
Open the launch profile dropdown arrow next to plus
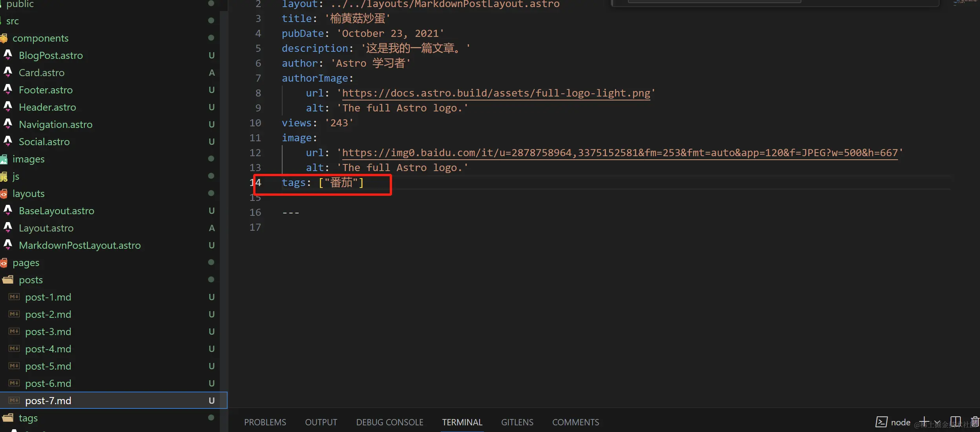tap(937, 423)
